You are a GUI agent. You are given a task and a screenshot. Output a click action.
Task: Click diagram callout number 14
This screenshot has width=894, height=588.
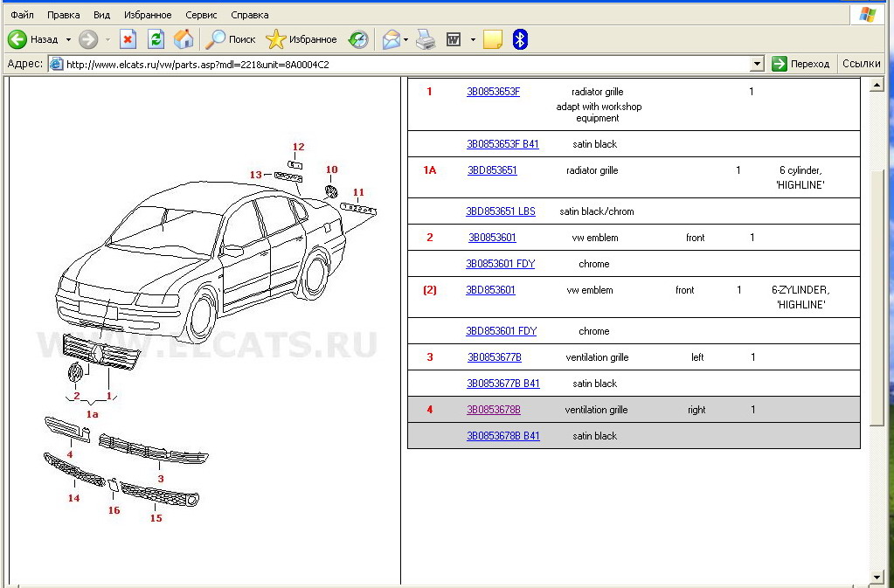pos(73,499)
